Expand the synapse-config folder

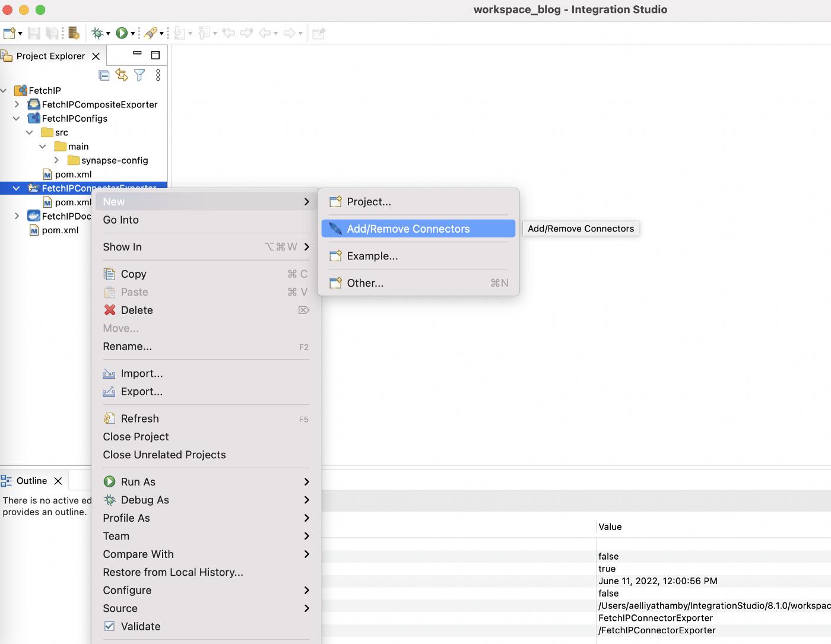click(x=56, y=160)
